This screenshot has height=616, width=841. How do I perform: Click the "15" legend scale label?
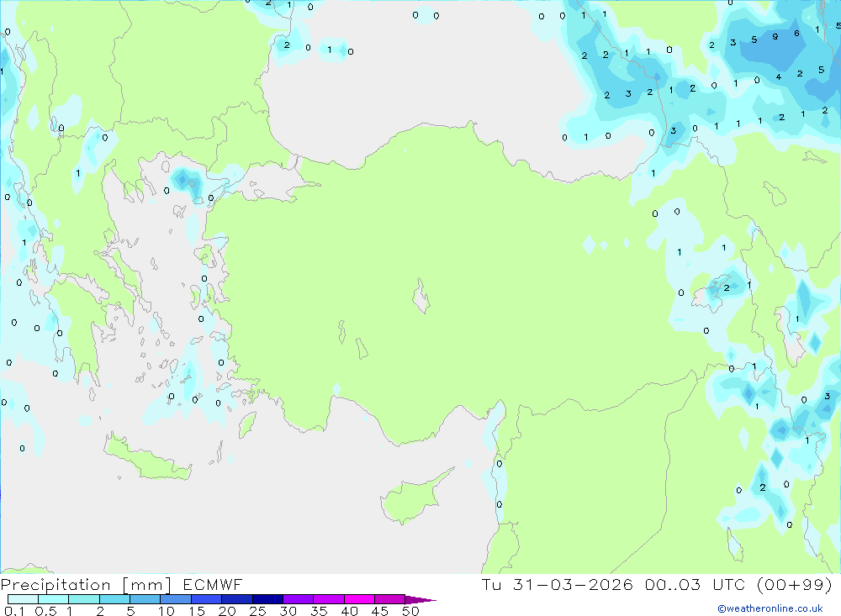point(197,611)
